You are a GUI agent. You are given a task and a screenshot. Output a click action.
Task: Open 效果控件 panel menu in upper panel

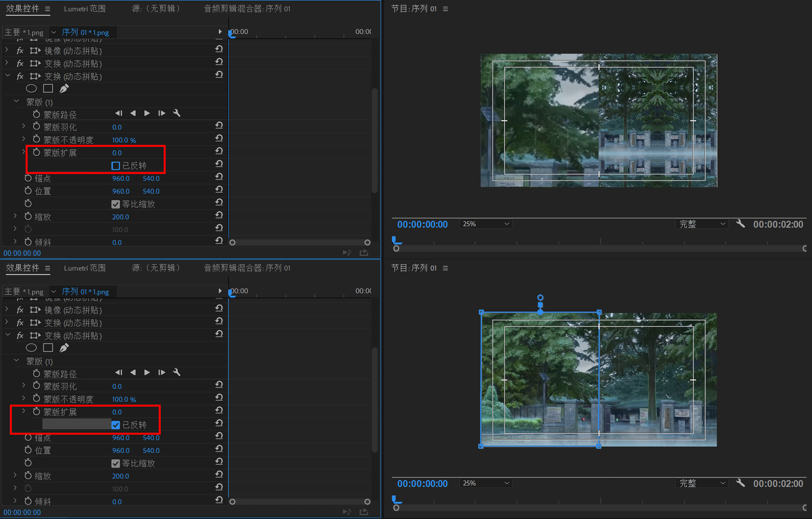pos(48,9)
